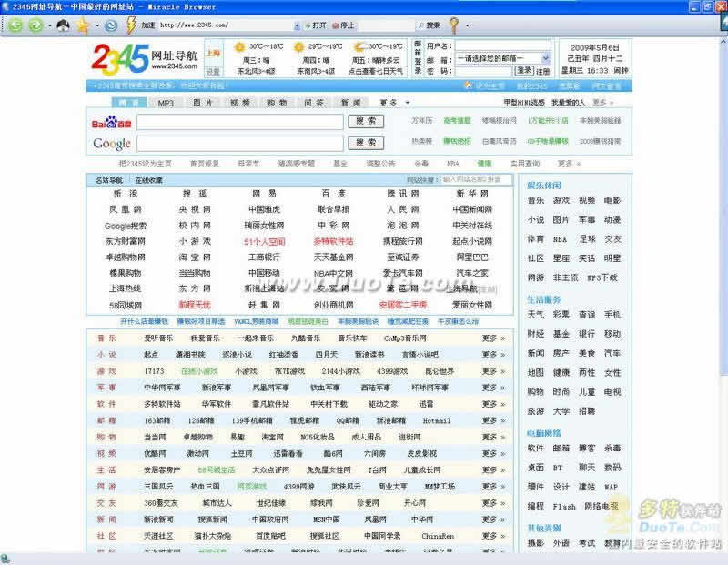The height and width of the screenshot is (565, 728).
Task: Switch to the 名站导航 tab
Action: 109,180
